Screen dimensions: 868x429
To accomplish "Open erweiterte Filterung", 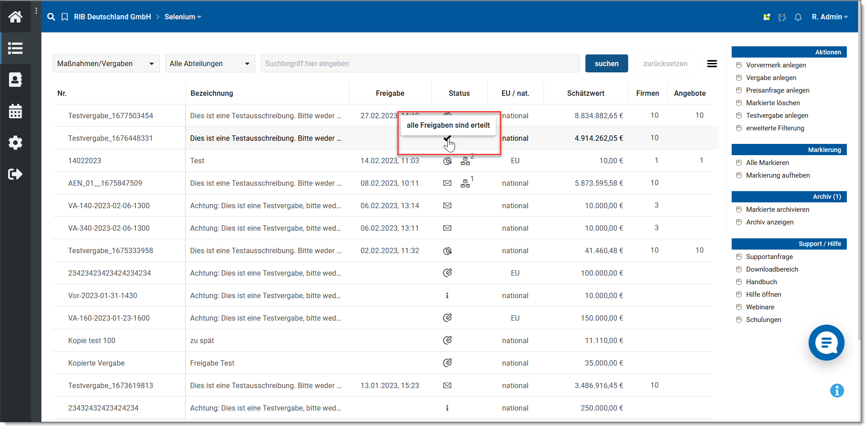I will coord(775,128).
